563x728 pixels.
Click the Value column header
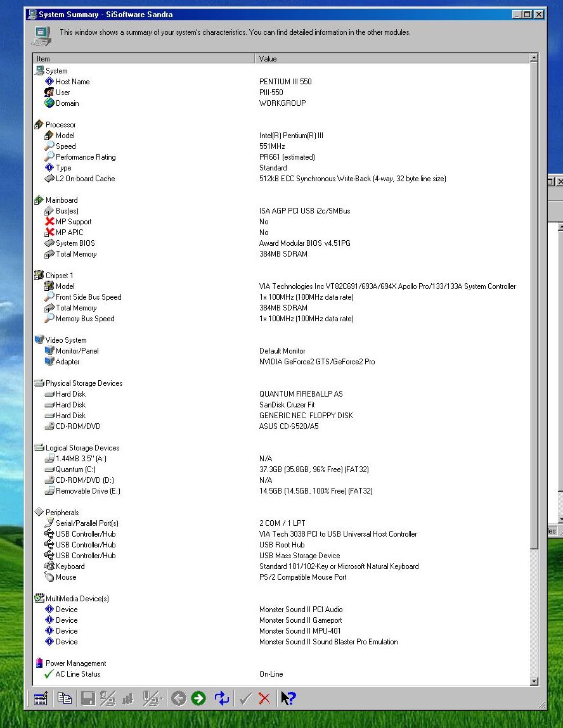(392, 58)
